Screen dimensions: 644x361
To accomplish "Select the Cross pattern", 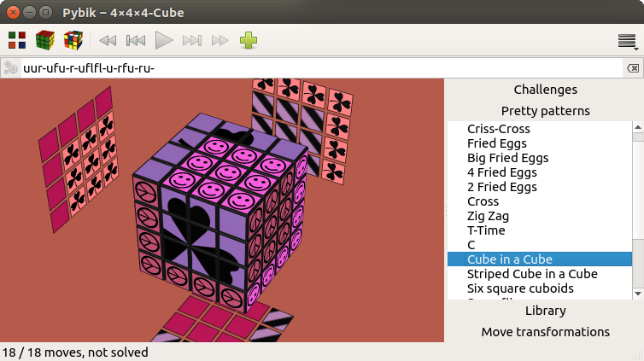I will [540, 201].
